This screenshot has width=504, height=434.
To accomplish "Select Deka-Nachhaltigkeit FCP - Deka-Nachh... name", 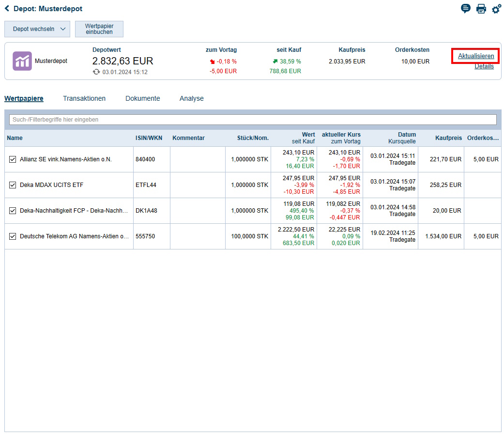I will click(74, 211).
